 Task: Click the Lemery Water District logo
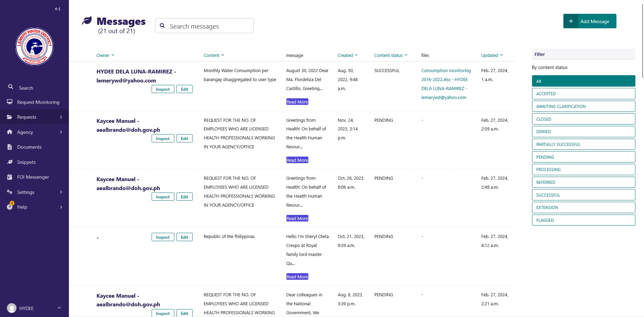click(34, 47)
